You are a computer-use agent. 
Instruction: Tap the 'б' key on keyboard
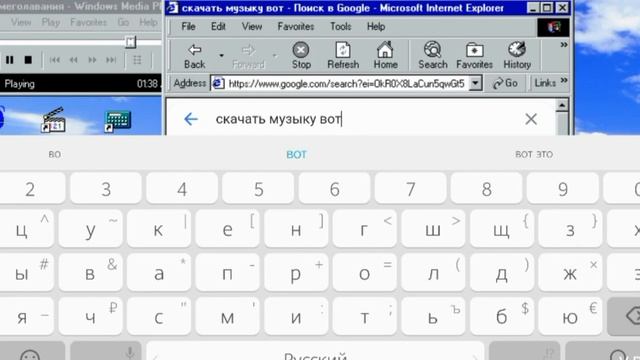(x=501, y=317)
